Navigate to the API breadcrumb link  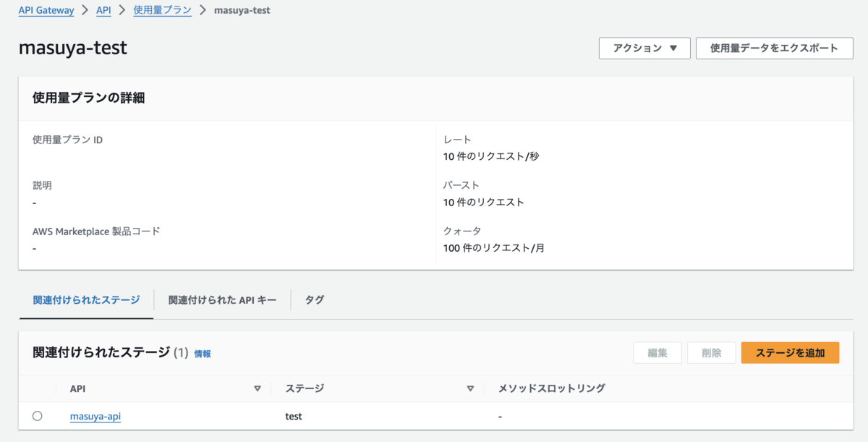[x=103, y=11]
